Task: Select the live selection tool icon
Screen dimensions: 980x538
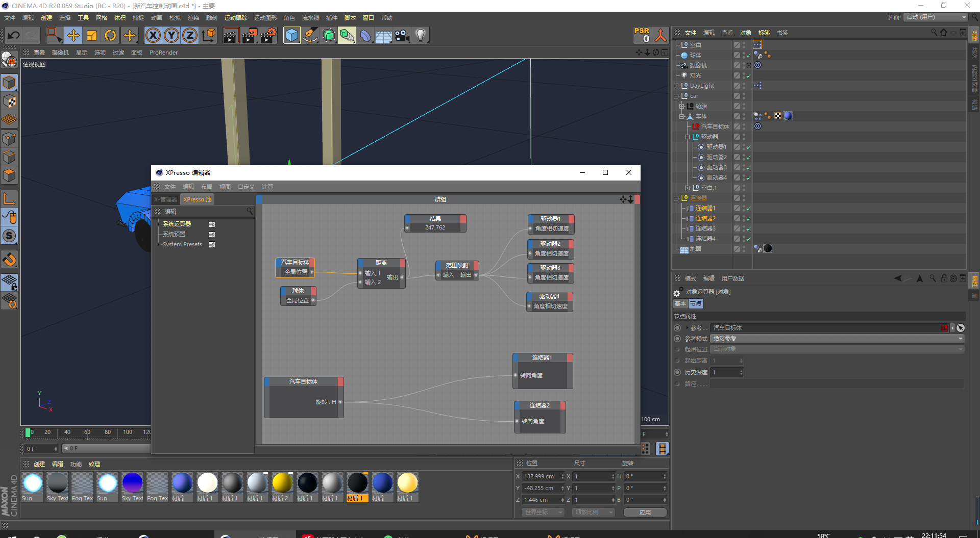Action: pos(54,35)
